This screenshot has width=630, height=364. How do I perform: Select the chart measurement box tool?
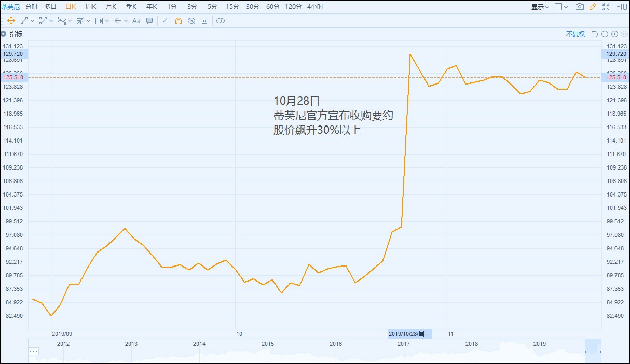80,21
